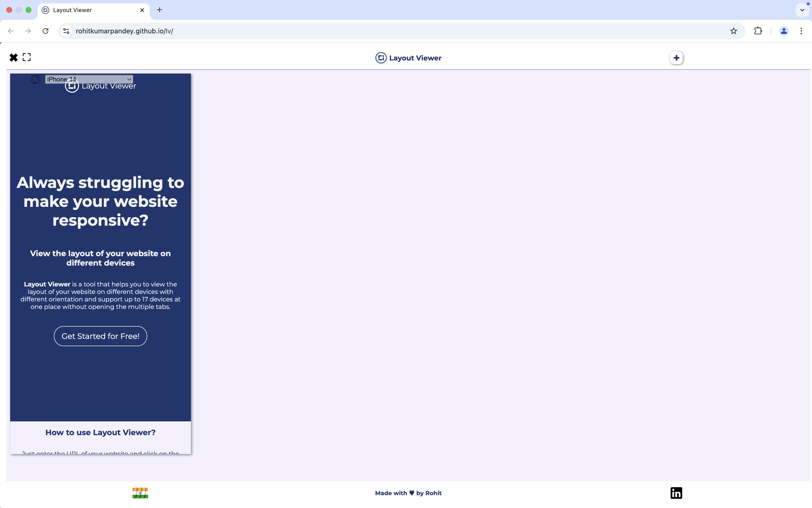Select the Layout Viewer browser tab

pyautogui.click(x=94, y=10)
